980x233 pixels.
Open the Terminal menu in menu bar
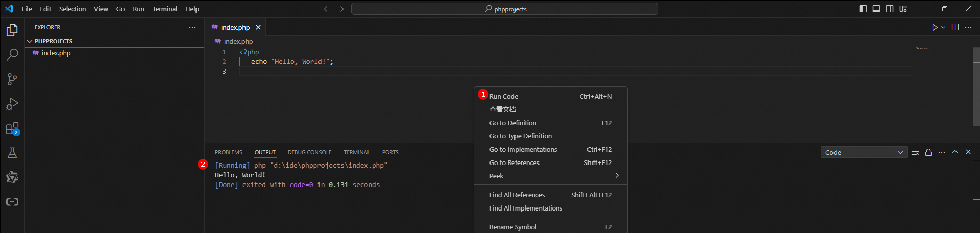click(x=164, y=9)
